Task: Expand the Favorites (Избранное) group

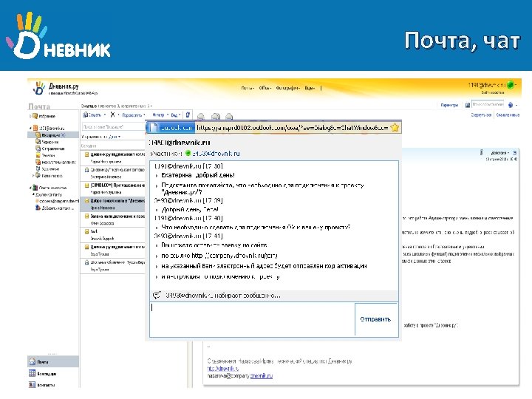Action: (x=30, y=116)
